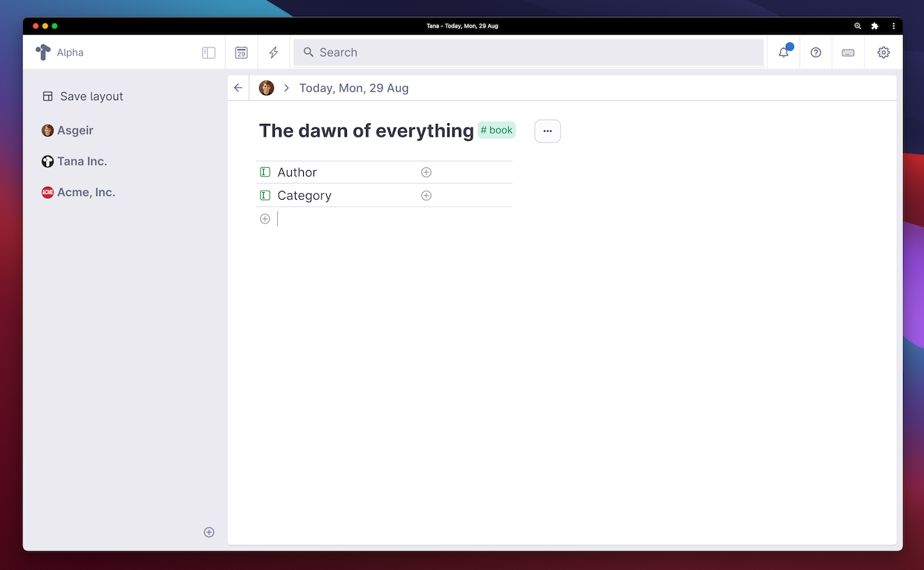
Task: Click the Category field icon
Action: tap(265, 196)
